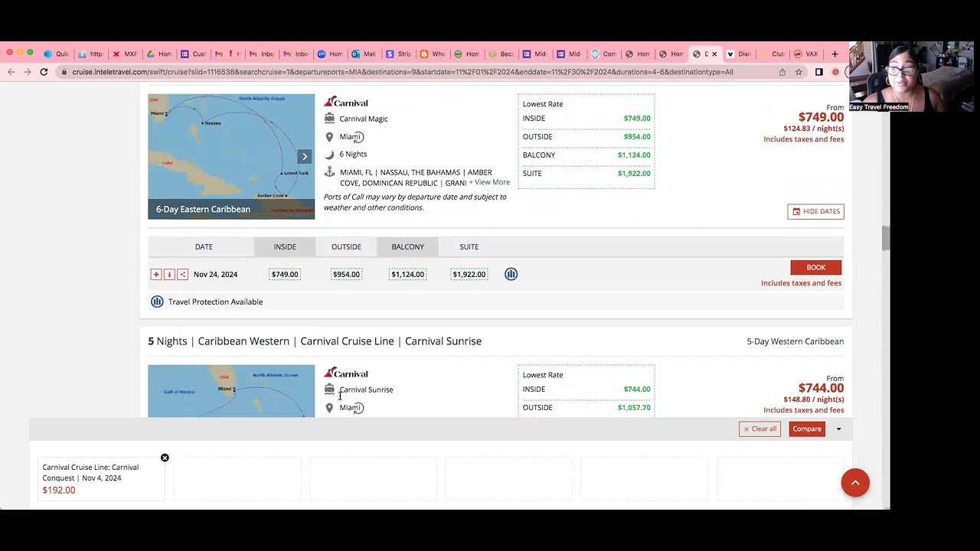
Task: Add Nov 24 sailing to compare with plus icon
Action: tap(156, 274)
